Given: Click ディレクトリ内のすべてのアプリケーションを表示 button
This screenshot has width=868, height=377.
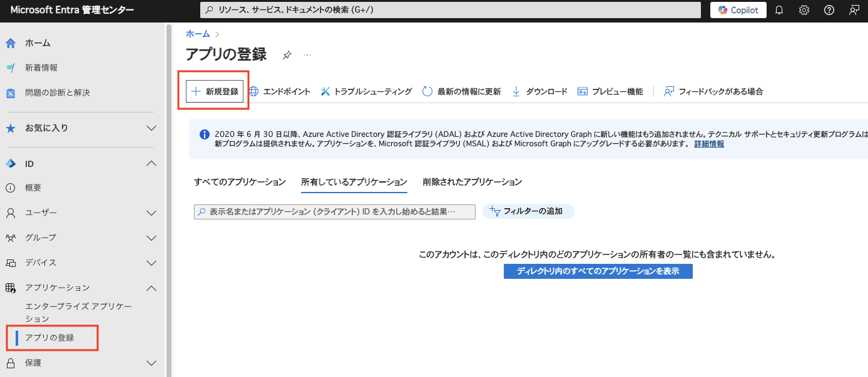Looking at the screenshot, I should coord(598,271).
